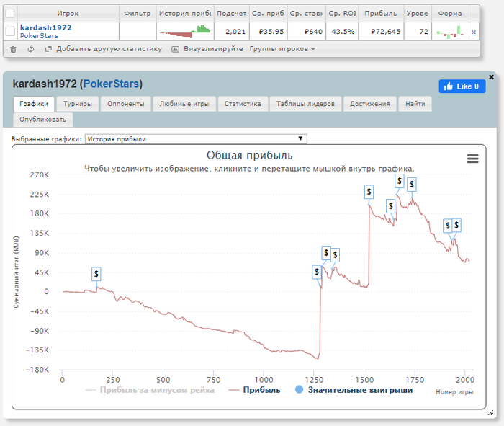Open PokerStars link in panel title
Screen dimensions: 504x426
pos(111,84)
